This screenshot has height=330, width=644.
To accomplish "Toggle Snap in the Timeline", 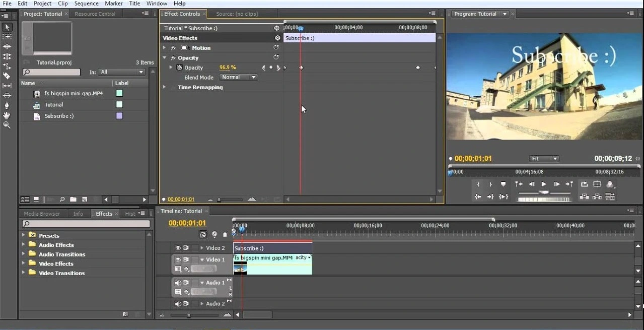I will pyautogui.click(x=203, y=234).
